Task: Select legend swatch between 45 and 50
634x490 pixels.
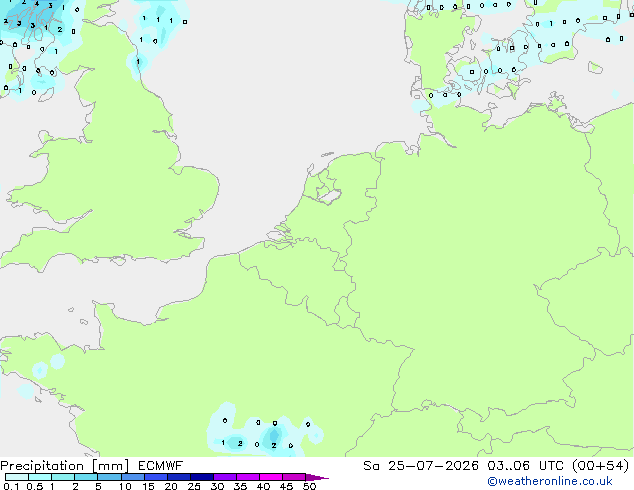Action: coord(294,477)
